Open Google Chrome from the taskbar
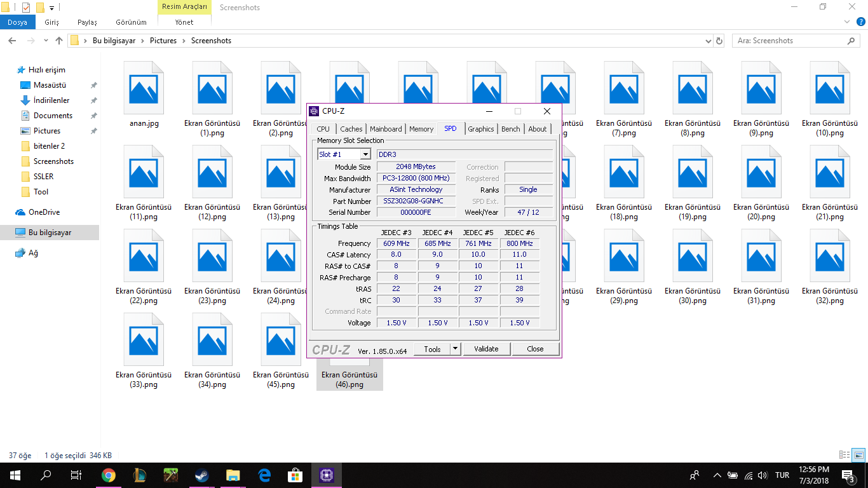The image size is (868, 488). (x=109, y=475)
